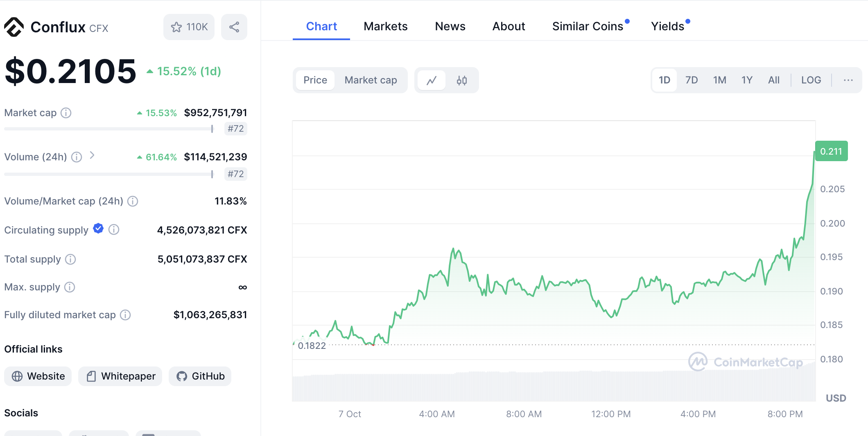Click the 0.1822 opening price label
This screenshot has height=436, width=868.
[312, 346]
